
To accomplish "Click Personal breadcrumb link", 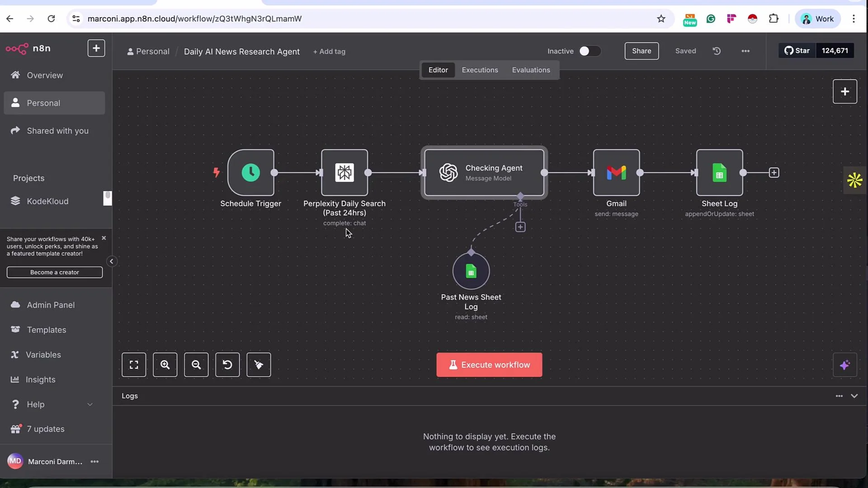I will (148, 52).
